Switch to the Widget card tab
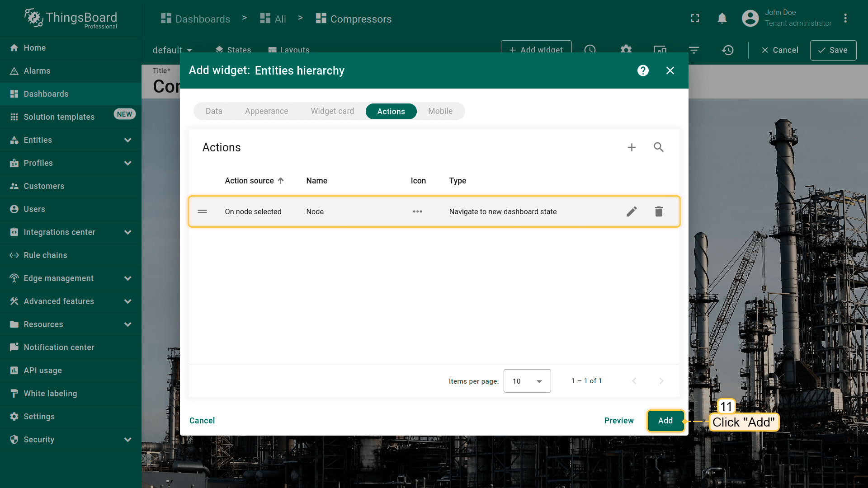This screenshot has height=488, width=868. click(x=332, y=111)
